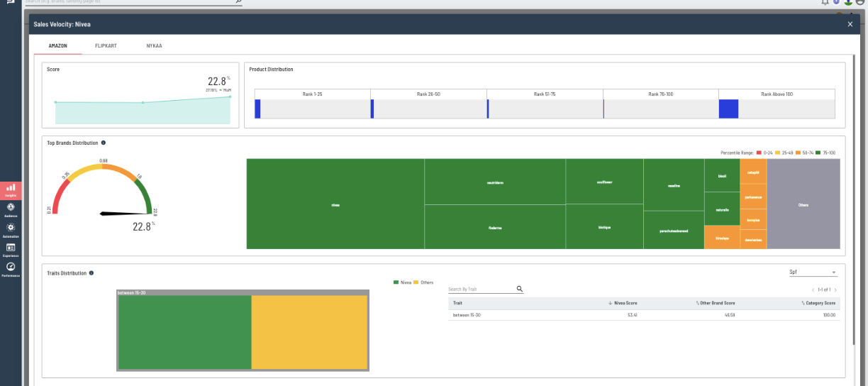Select the himalaya treemap block
The image size is (868, 386).
(x=722, y=237)
